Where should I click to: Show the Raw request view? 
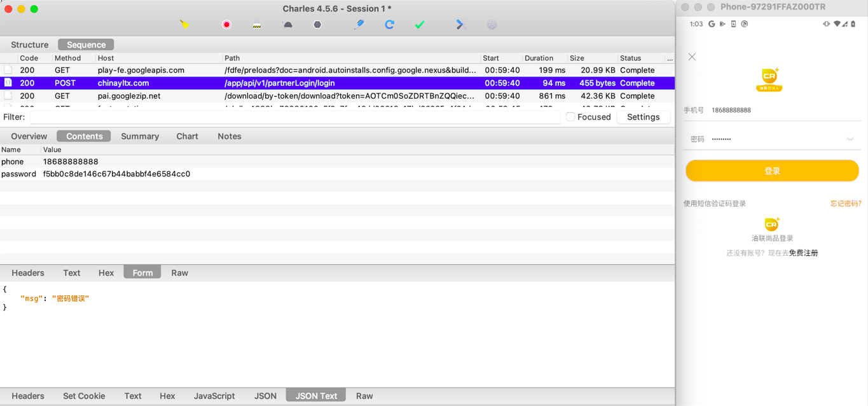pyautogui.click(x=179, y=272)
